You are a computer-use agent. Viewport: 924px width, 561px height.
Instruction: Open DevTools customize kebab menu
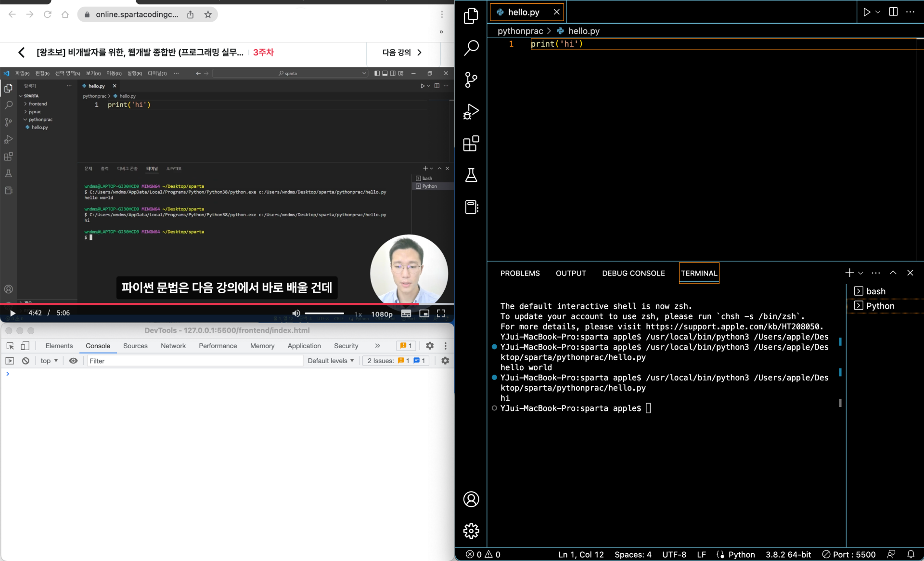click(446, 346)
